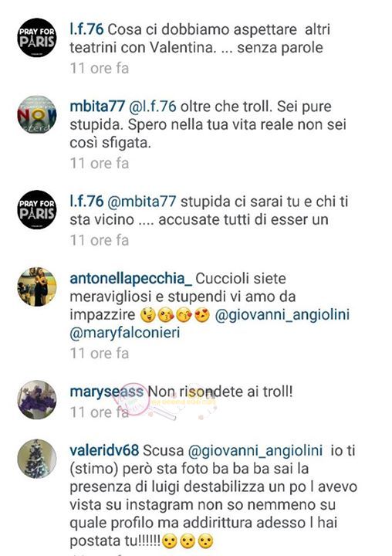Screen dimensions: 392x556
Task: Open antonellapecchia_'s profile picture
Action: coord(37,286)
